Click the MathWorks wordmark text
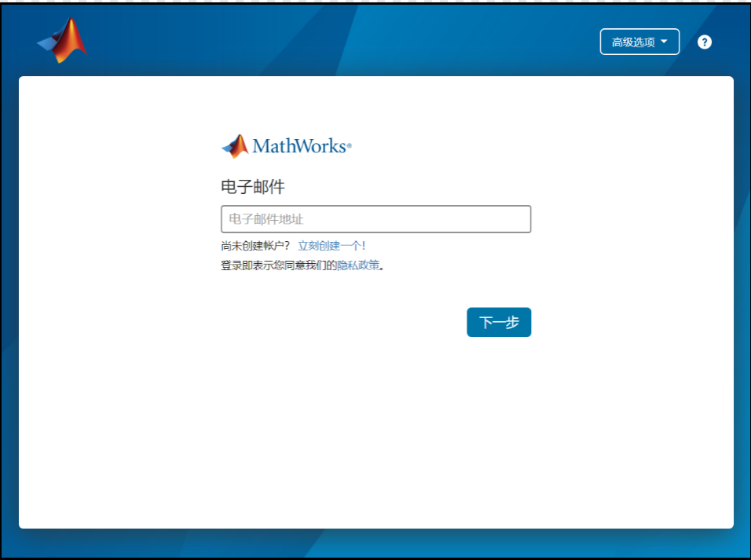Viewport: 751px width, 560px height. [299, 146]
